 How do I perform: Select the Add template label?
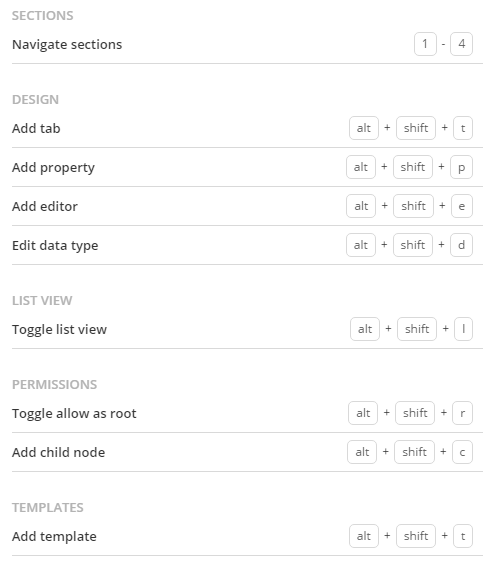pyautogui.click(x=54, y=537)
